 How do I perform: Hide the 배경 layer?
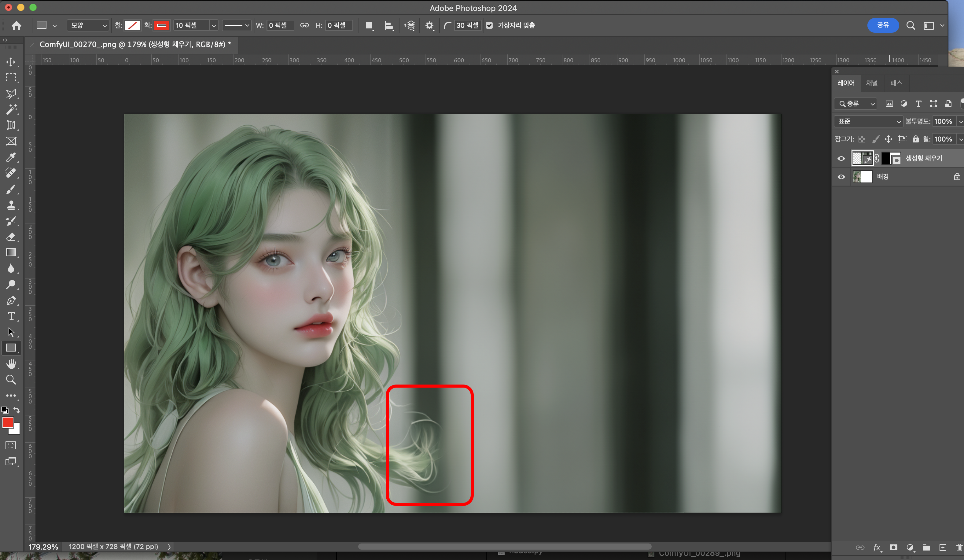click(x=841, y=177)
